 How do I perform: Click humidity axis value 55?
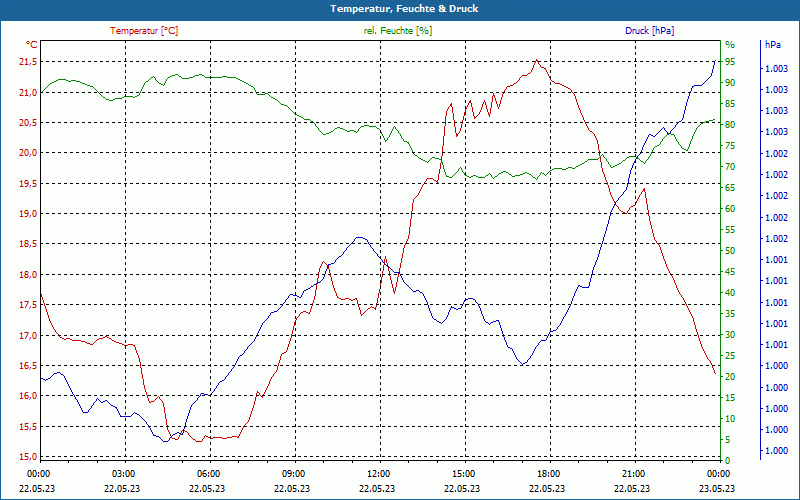[730, 230]
